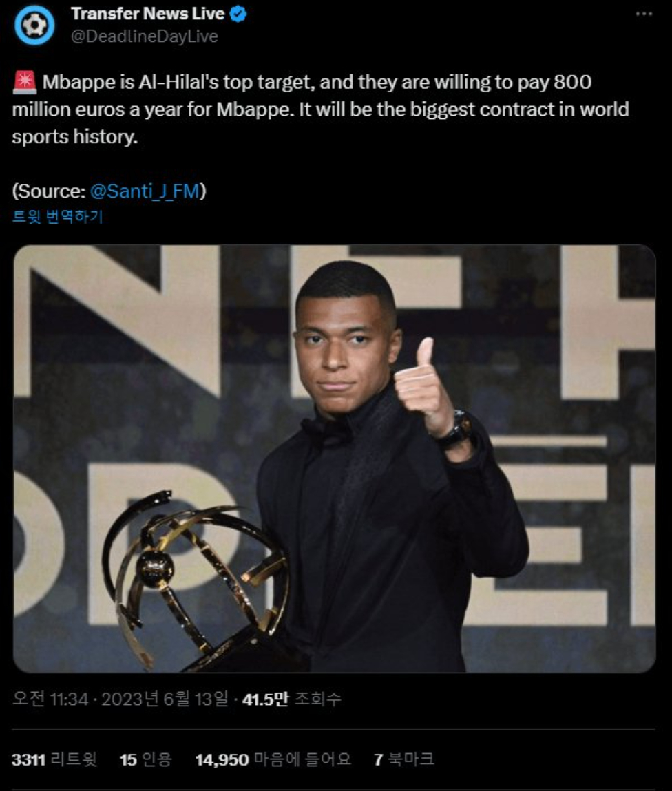Click the red siren emoji
Image resolution: width=672 pixels, height=791 pixels.
(24, 82)
